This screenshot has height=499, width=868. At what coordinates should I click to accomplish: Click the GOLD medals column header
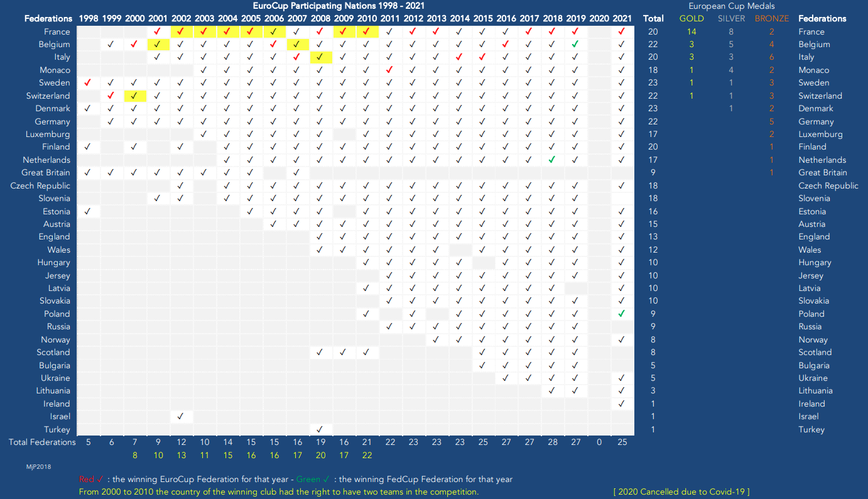(692, 19)
